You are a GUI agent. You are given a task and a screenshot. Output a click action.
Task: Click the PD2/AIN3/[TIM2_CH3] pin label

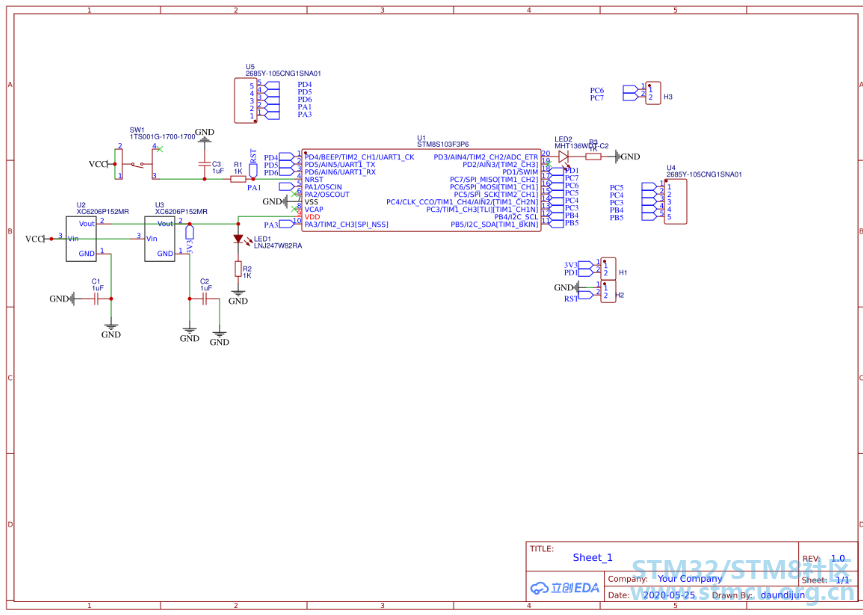click(x=500, y=165)
